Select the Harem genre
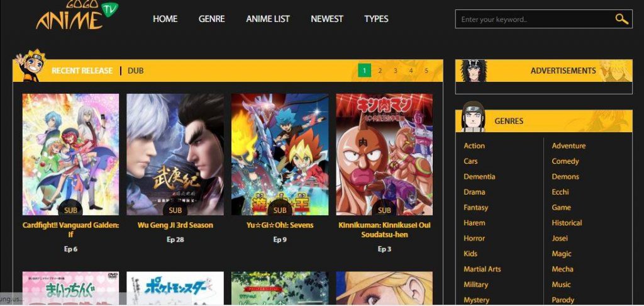The width and height of the screenshot is (644, 306). [474, 223]
